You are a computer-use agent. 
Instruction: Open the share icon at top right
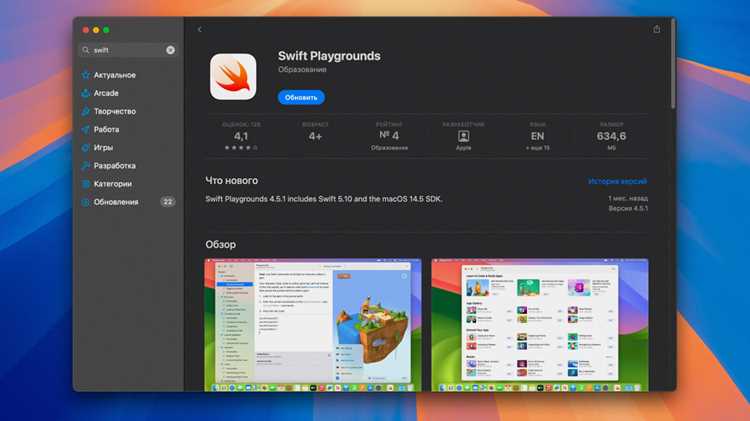[x=657, y=29]
